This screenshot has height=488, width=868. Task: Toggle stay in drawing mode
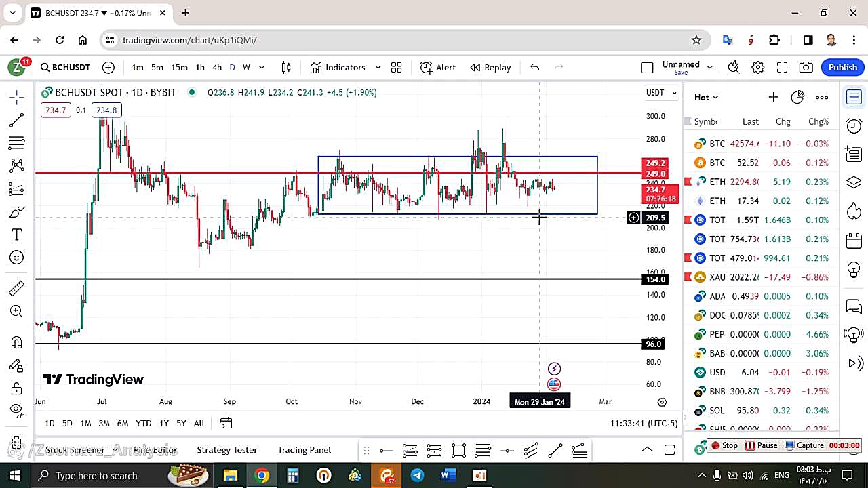pyautogui.click(x=17, y=365)
